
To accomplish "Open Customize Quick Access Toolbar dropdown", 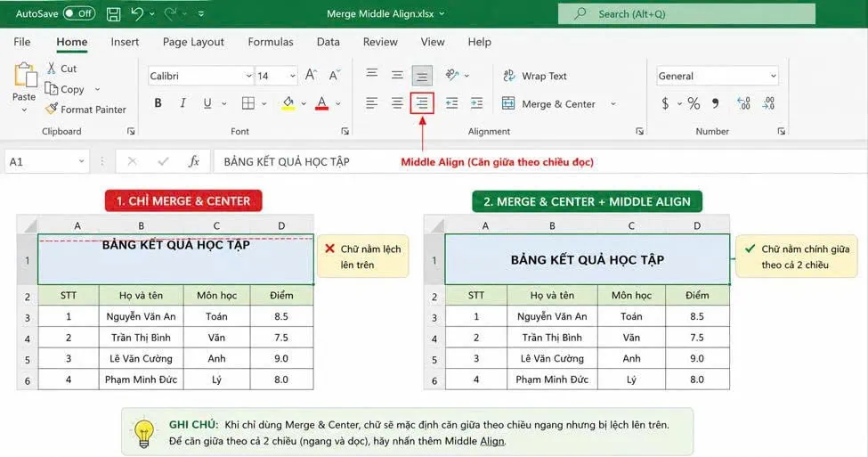I will coord(201,14).
